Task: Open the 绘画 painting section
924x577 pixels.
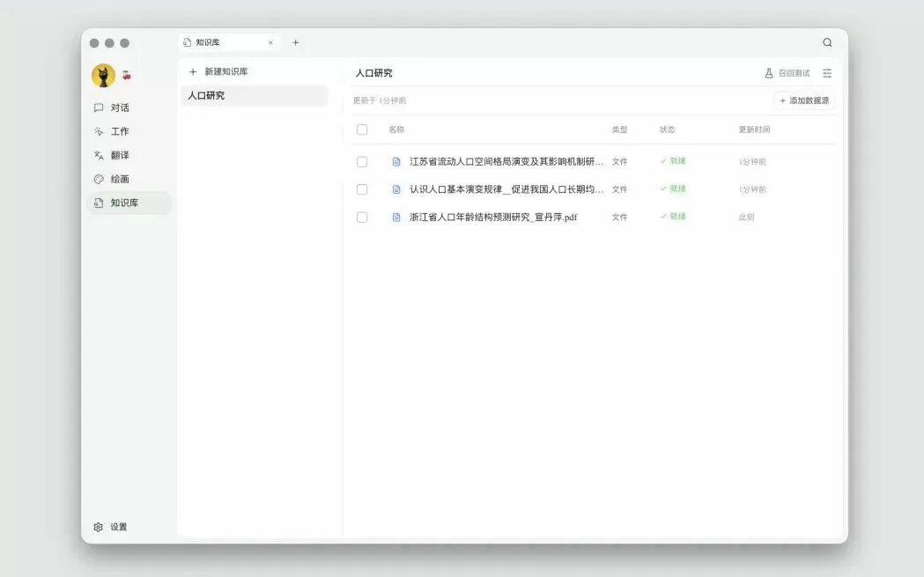Action: pyautogui.click(x=129, y=179)
